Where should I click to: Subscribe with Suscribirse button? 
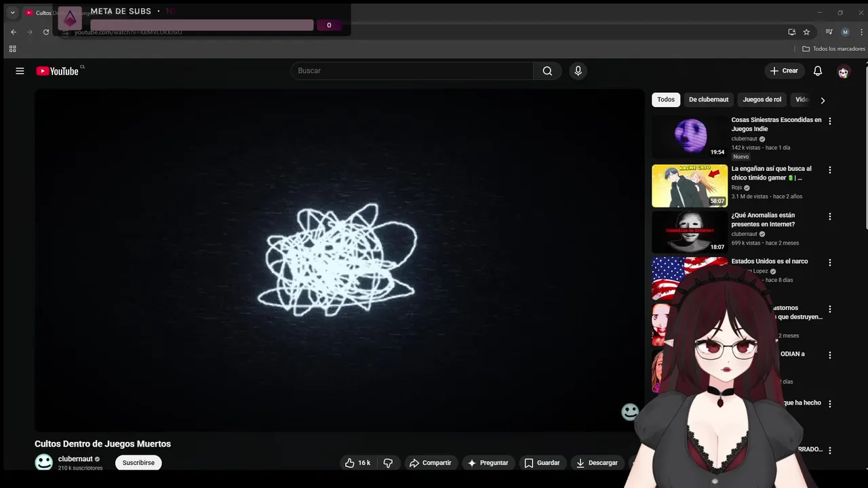tap(138, 463)
